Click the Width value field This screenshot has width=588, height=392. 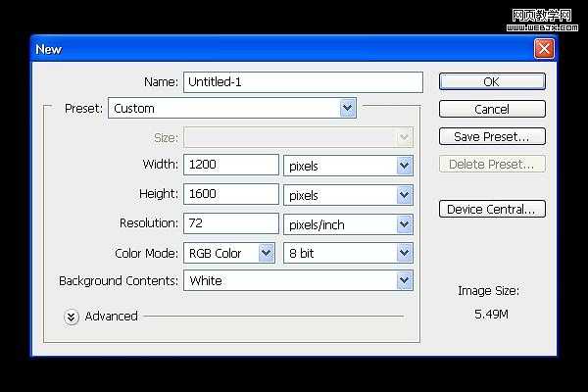(x=230, y=166)
